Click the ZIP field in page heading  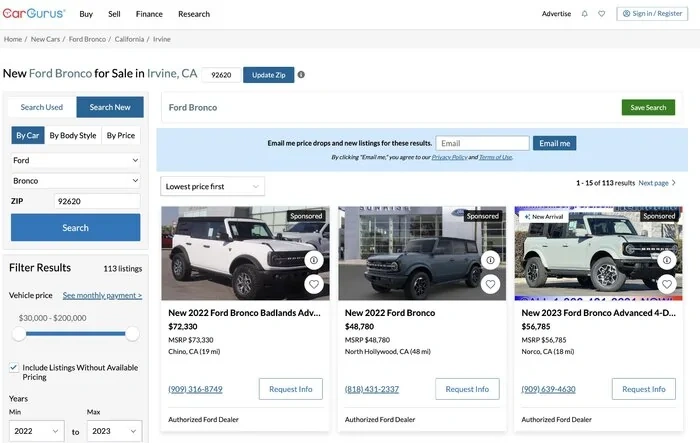point(221,75)
